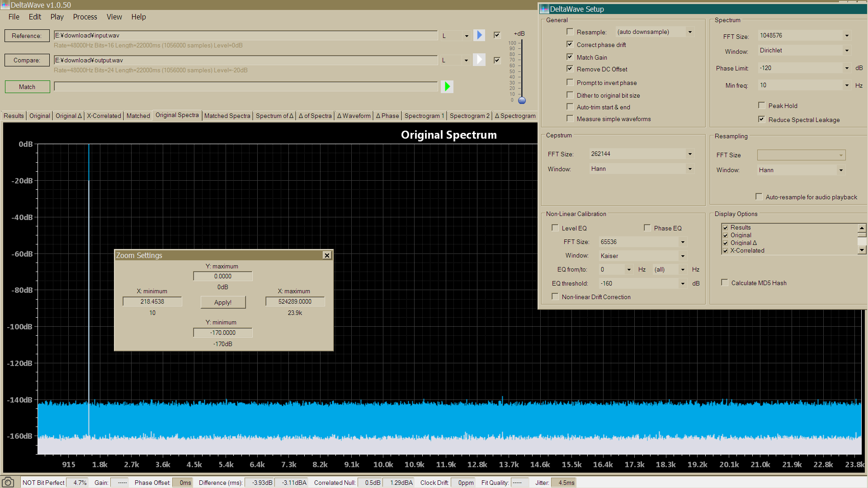This screenshot has height=488, width=868.
Task: Open the Help menu
Action: (x=138, y=17)
